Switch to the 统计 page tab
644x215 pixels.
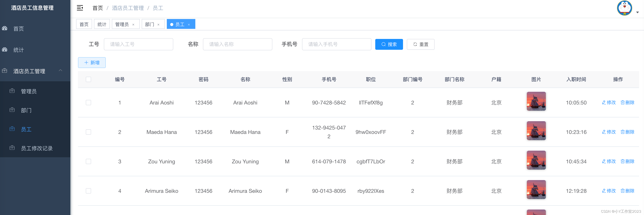click(x=102, y=24)
